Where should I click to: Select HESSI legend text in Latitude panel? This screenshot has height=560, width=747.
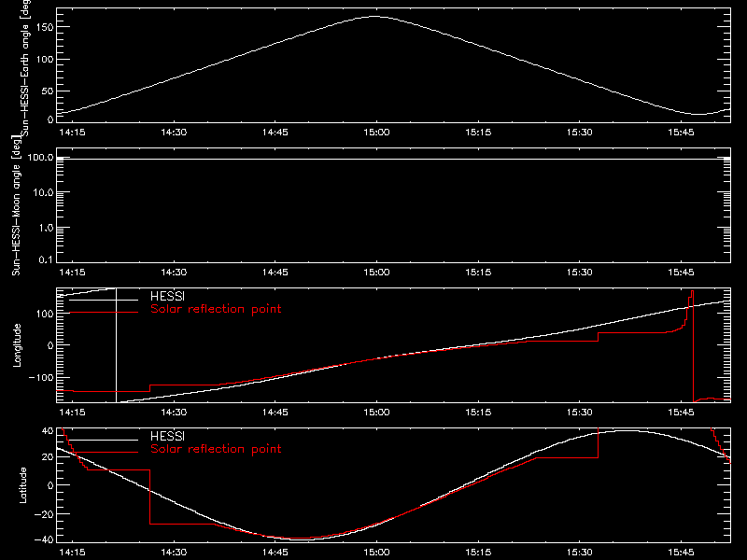(x=167, y=436)
